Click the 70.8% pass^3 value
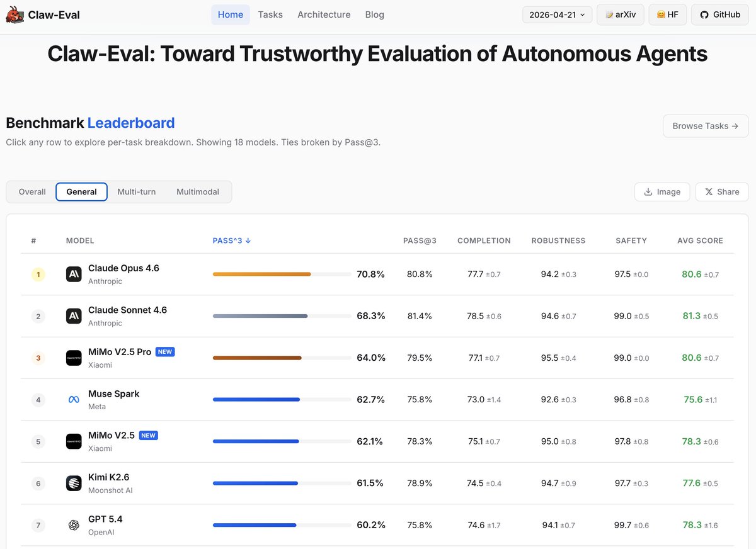 point(370,274)
